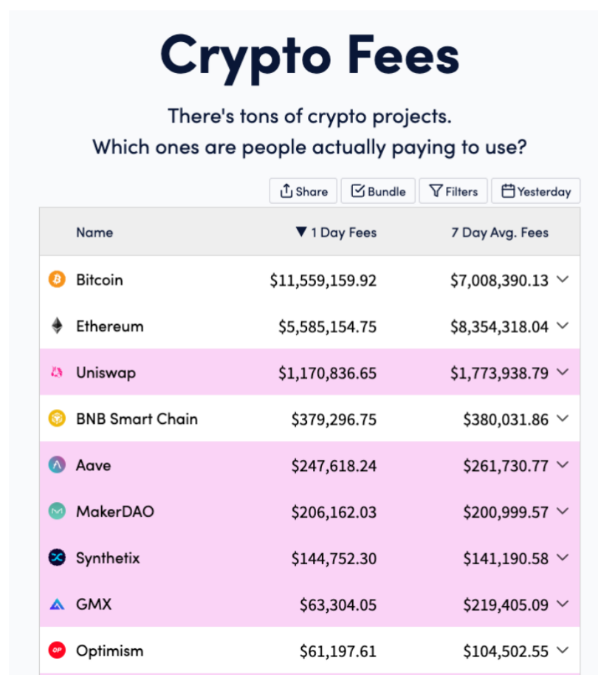Click the Synthetix logo icon

click(x=57, y=558)
